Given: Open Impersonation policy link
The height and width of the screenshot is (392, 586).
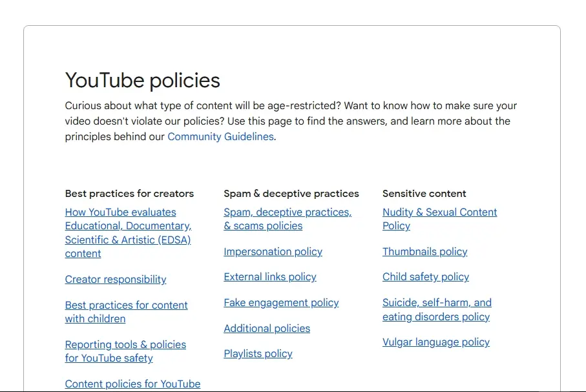Looking at the screenshot, I should click(273, 252).
